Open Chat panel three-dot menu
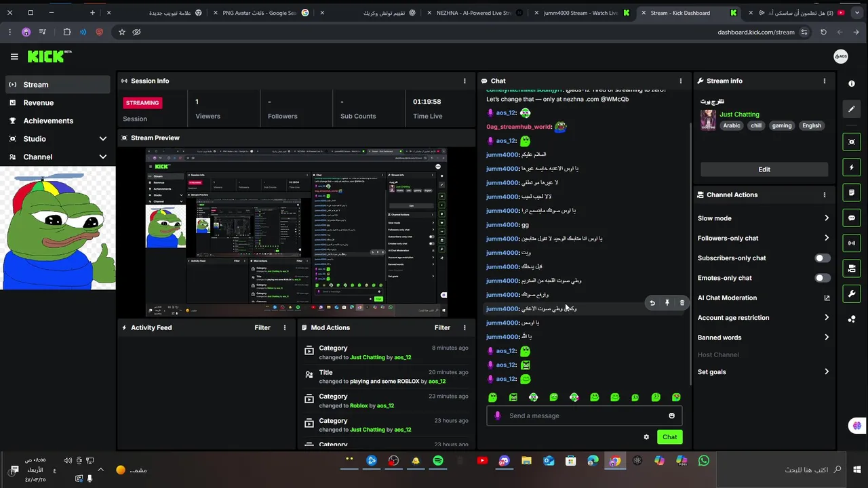This screenshot has height=488, width=868. click(x=682, y=81)
